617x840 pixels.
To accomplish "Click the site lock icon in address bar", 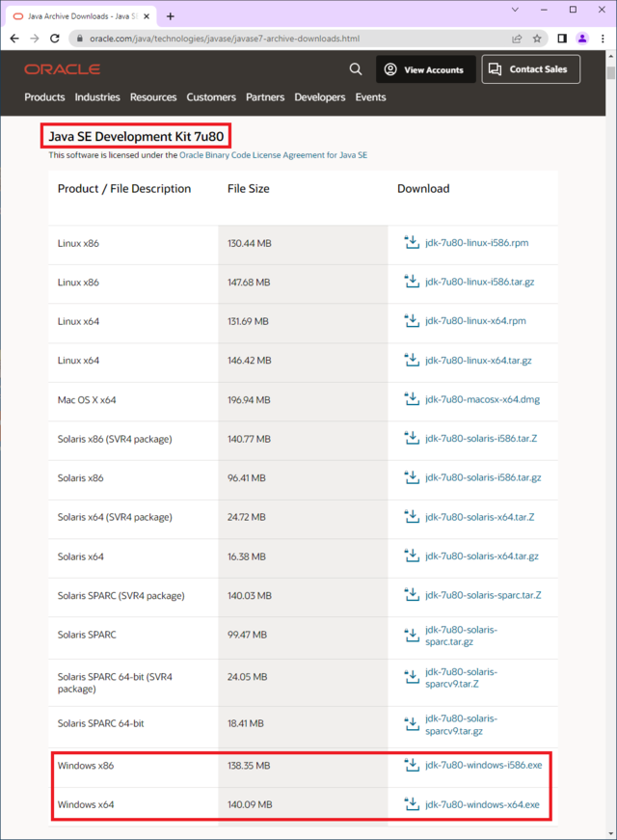I will [80, 39].
